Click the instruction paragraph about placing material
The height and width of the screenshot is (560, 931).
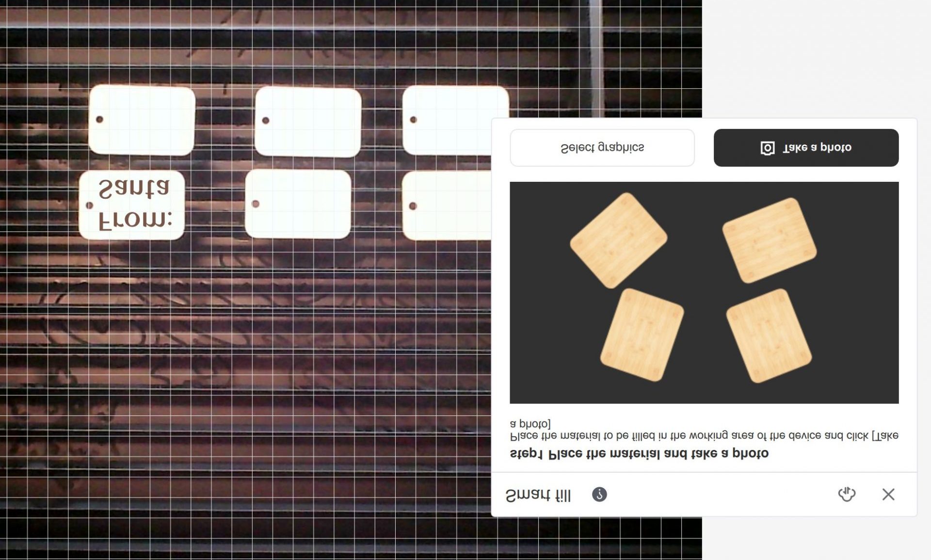tap(703, 435)
